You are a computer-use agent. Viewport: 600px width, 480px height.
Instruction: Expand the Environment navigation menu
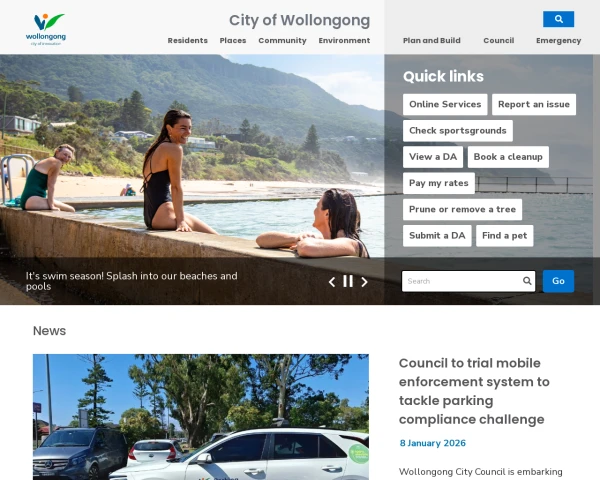tap(344, 41)
